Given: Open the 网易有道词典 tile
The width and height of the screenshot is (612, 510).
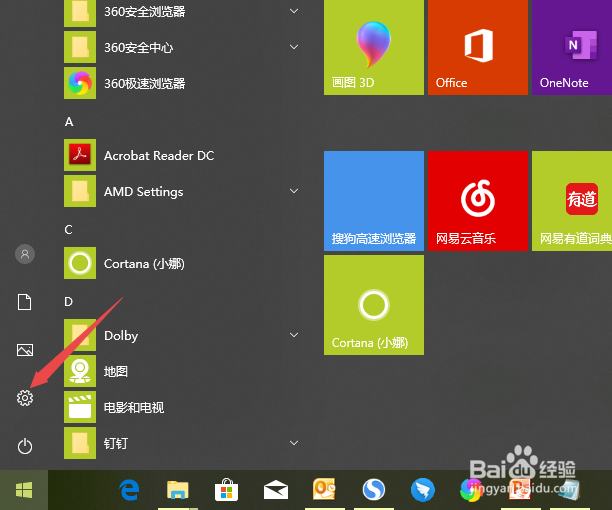Looking at the screenshot, I should (572, 201).
